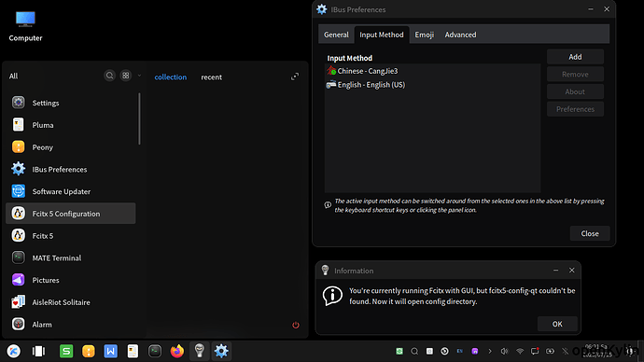Launch Peony from the app list
Screen dimensions: 644x362
[x=71, y=146]
